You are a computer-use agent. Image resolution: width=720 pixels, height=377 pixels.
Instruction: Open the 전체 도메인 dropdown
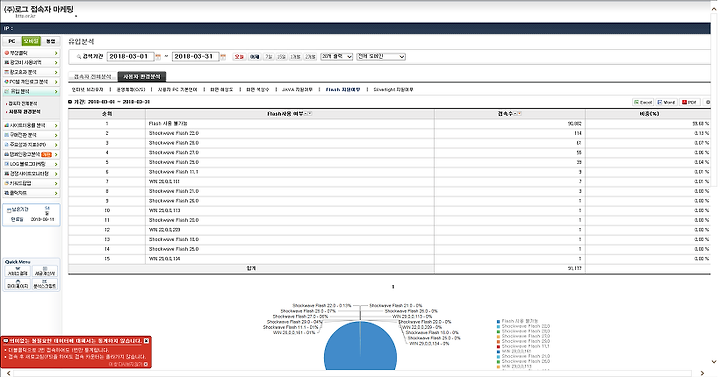(381, 56)
